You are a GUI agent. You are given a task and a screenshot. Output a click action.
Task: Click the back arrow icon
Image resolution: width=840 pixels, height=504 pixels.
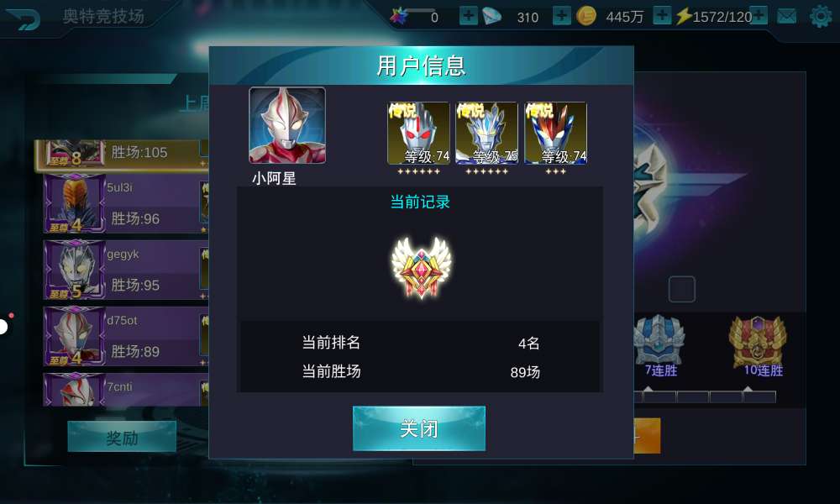[23, 18]
